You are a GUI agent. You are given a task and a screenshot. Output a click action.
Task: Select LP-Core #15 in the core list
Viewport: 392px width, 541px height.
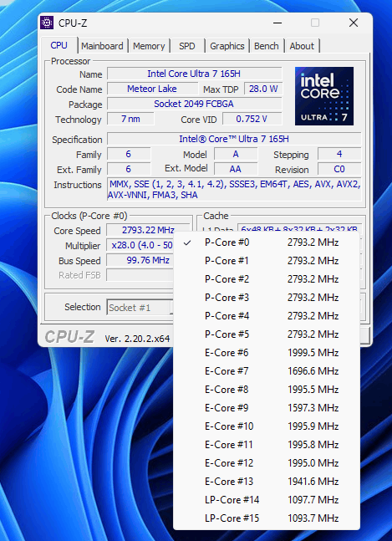[x=267, y=518]
